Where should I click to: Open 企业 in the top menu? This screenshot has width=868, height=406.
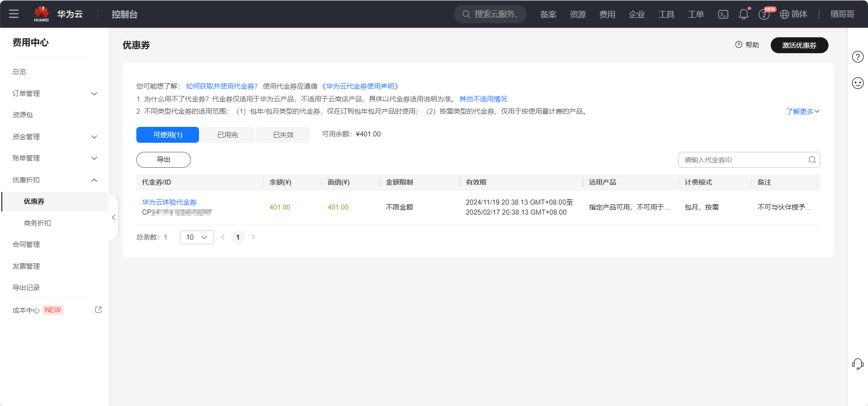637,14
